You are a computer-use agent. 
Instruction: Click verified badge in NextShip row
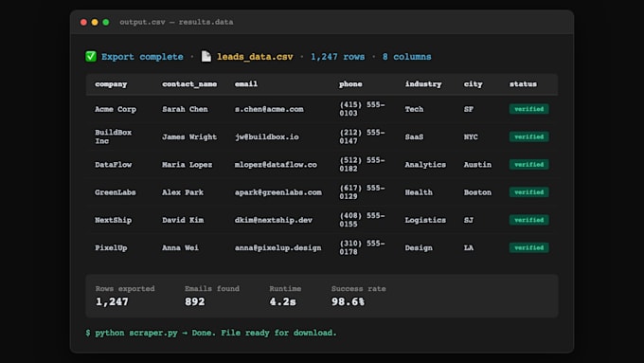pos(529,220)
